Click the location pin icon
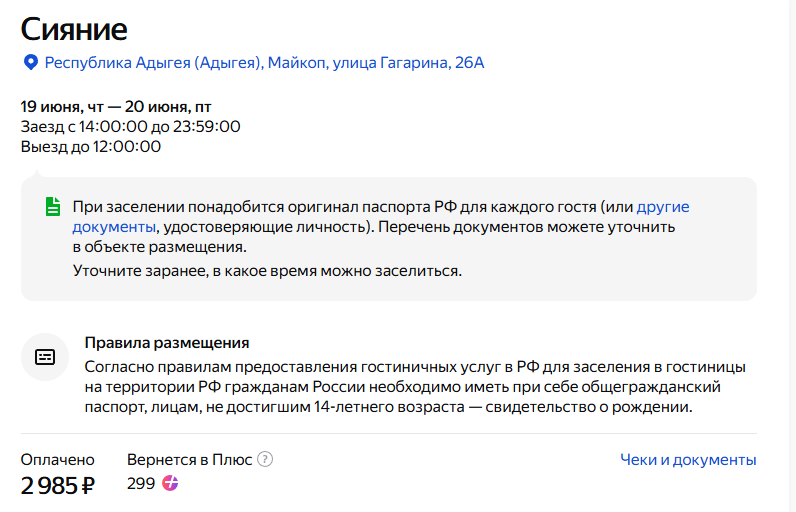This screenshot has height=512, width=796. (30, 63)
